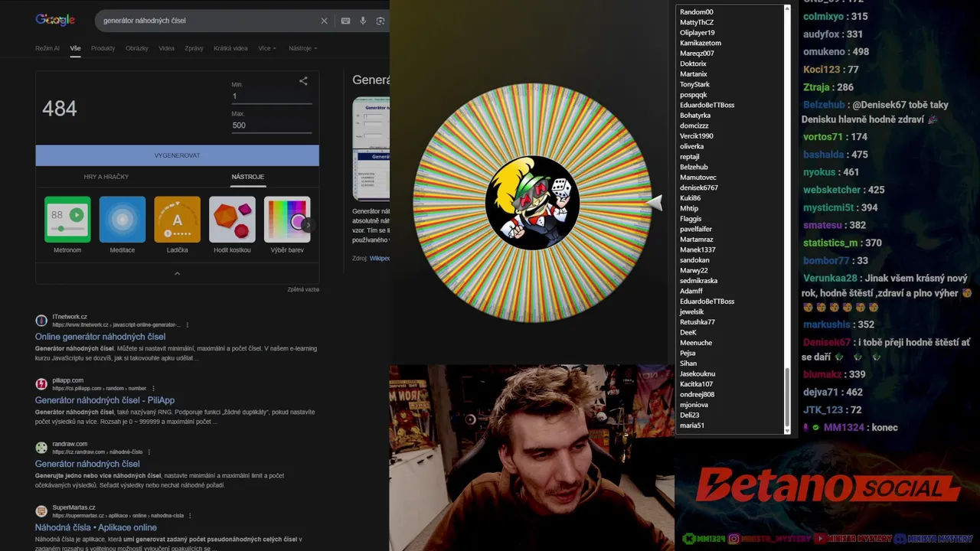Open ITnetwork.cz result options menu
Viewport: 980px width, 551px height.
point(188,324)
